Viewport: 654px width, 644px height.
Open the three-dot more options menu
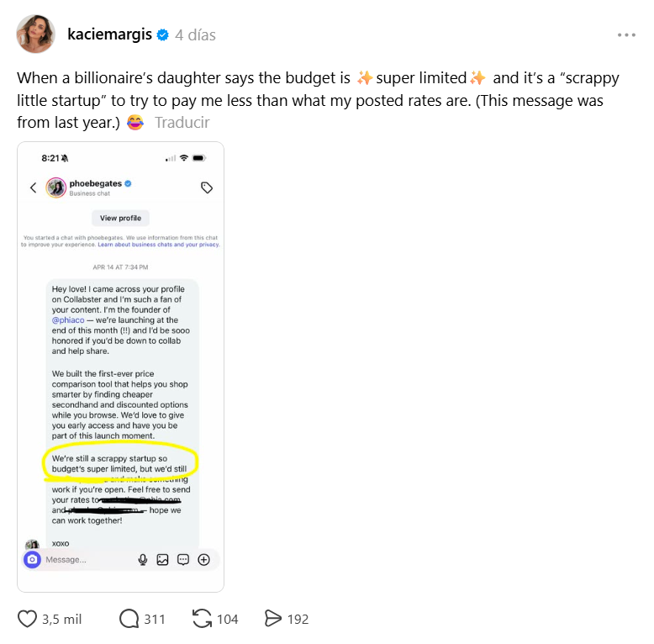coord(626,35)
